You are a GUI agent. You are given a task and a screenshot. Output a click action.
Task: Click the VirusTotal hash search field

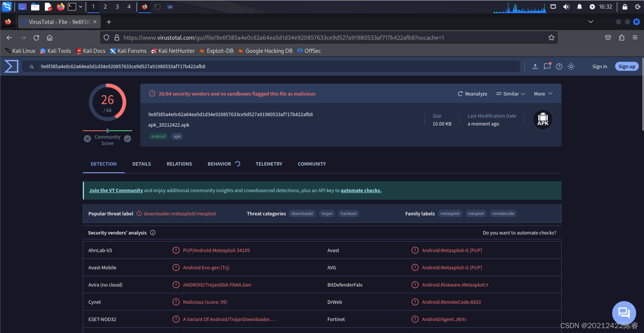pyautogui.click(x=270, y=67)
